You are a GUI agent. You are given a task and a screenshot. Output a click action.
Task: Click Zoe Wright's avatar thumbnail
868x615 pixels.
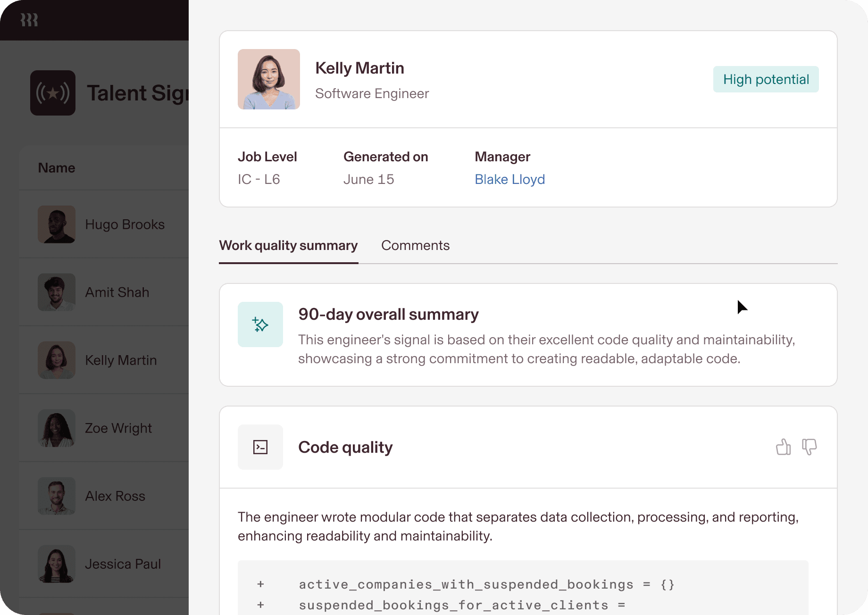57,428
